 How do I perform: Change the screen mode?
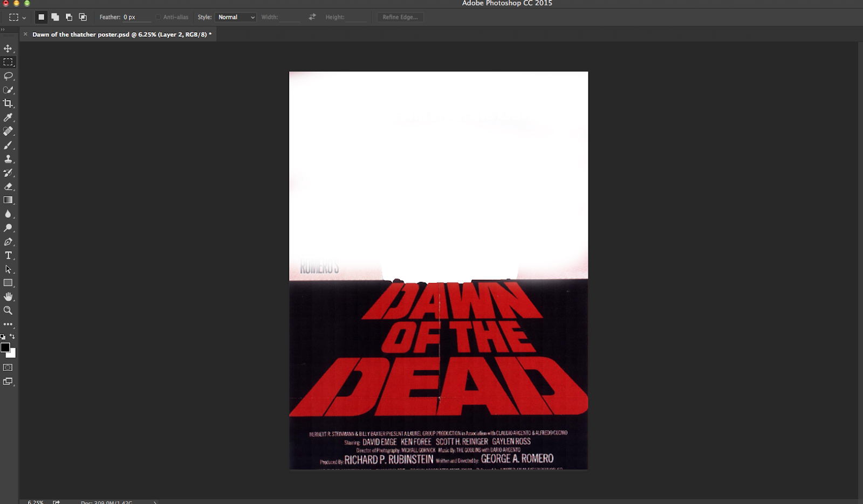click(x=8, y=382)
